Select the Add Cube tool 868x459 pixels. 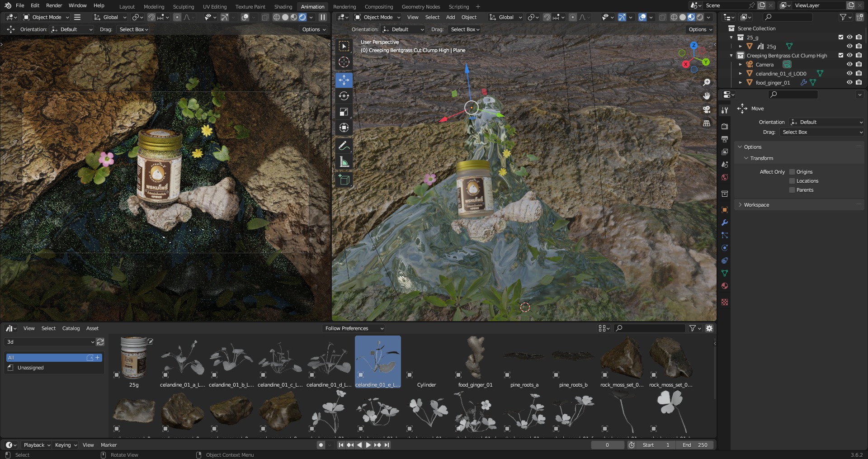344,180
